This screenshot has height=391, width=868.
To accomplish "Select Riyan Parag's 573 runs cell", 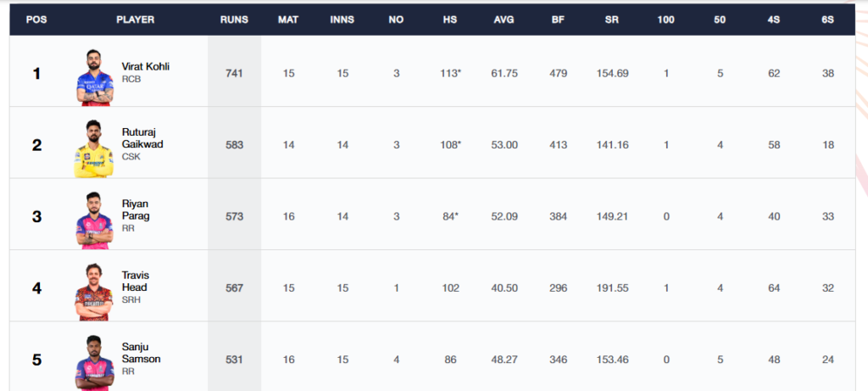I will [234, 216].
